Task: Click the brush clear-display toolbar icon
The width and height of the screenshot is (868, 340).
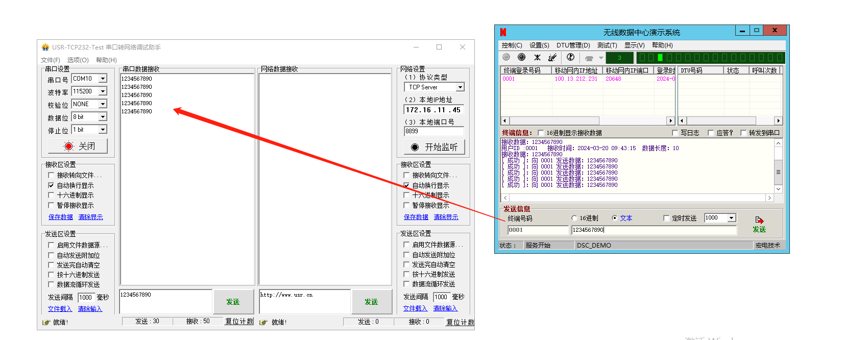Action: coord(552,57)
